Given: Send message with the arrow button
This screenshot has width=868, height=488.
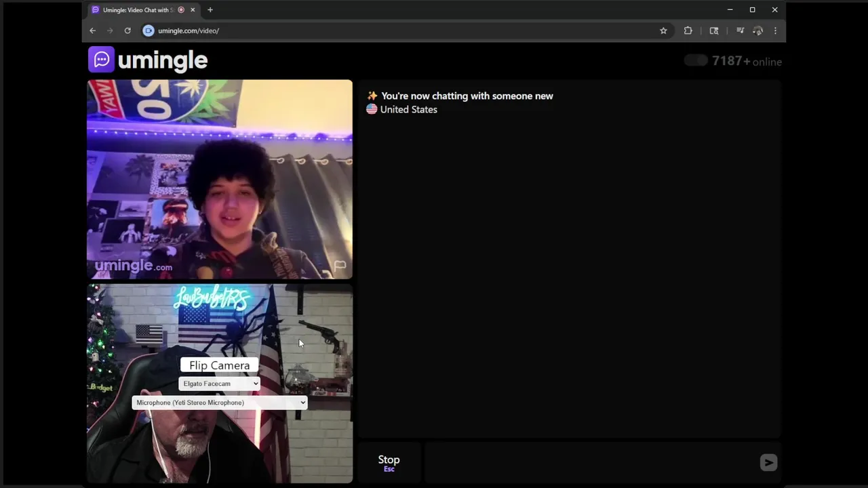Looking at the screenshot, I should pos(768,462).
